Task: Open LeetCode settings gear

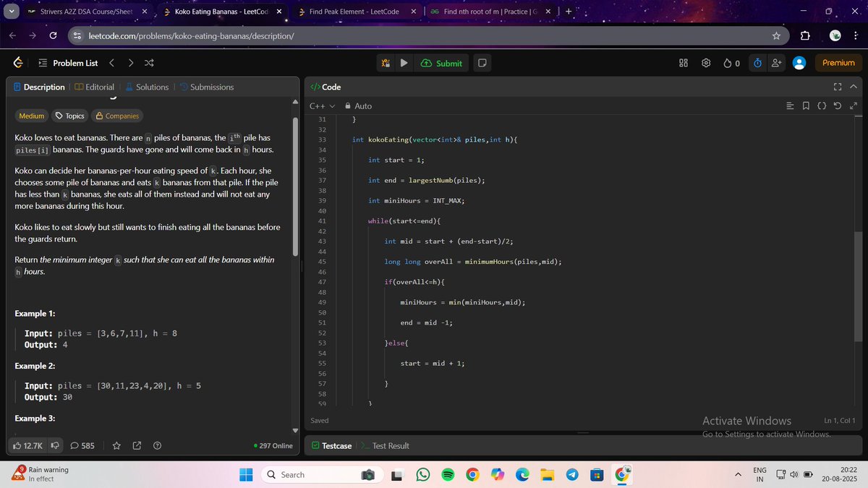Action: click(706, 63)
